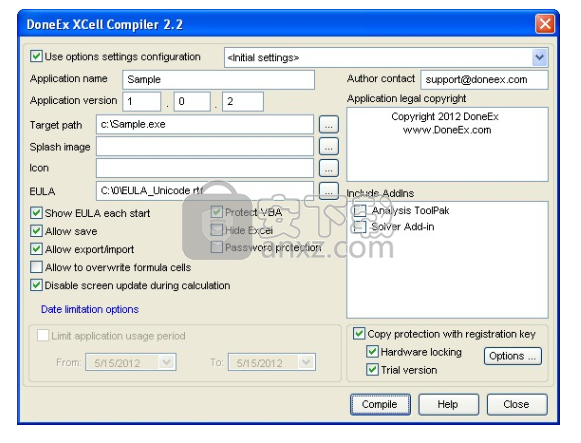Viewport: 581px width, 443px height.
Task: Browse for a Splash image file
Action: (329, 146)
